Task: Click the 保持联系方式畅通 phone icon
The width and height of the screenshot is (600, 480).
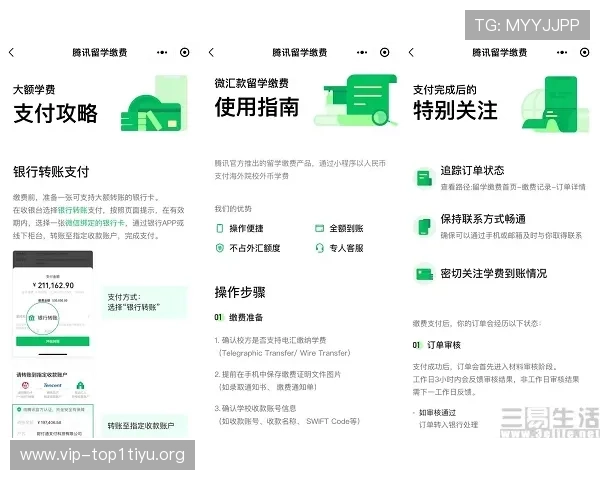Action: coord(424,226)
